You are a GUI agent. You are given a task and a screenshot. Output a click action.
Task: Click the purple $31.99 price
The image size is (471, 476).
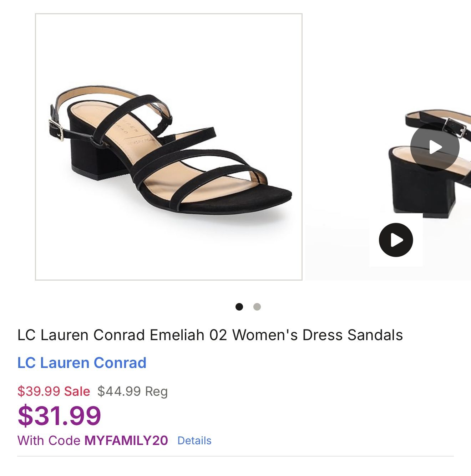coord(59,415)
